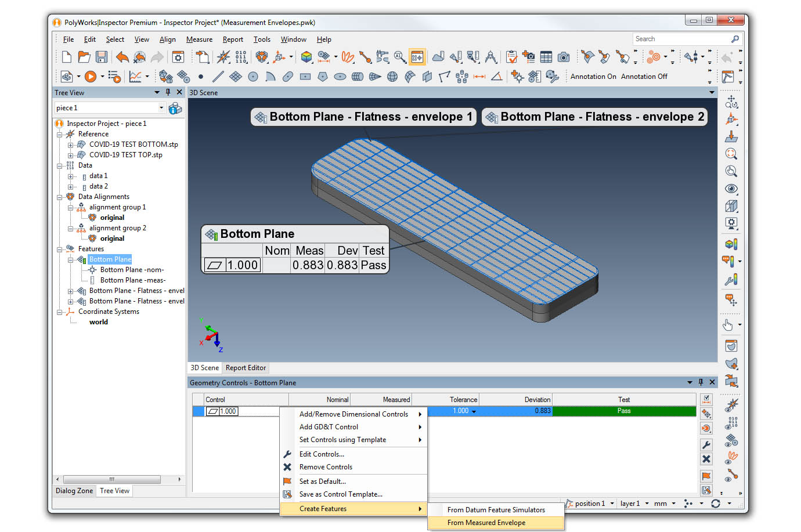The image size is (801, 532).
Task: Open the Tools menu
Action: click(x=262, y=39)
